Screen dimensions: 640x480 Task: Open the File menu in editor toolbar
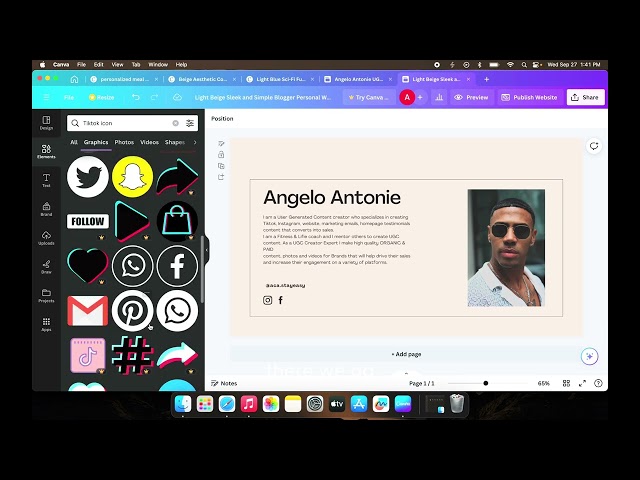click(x=69, y=97)
